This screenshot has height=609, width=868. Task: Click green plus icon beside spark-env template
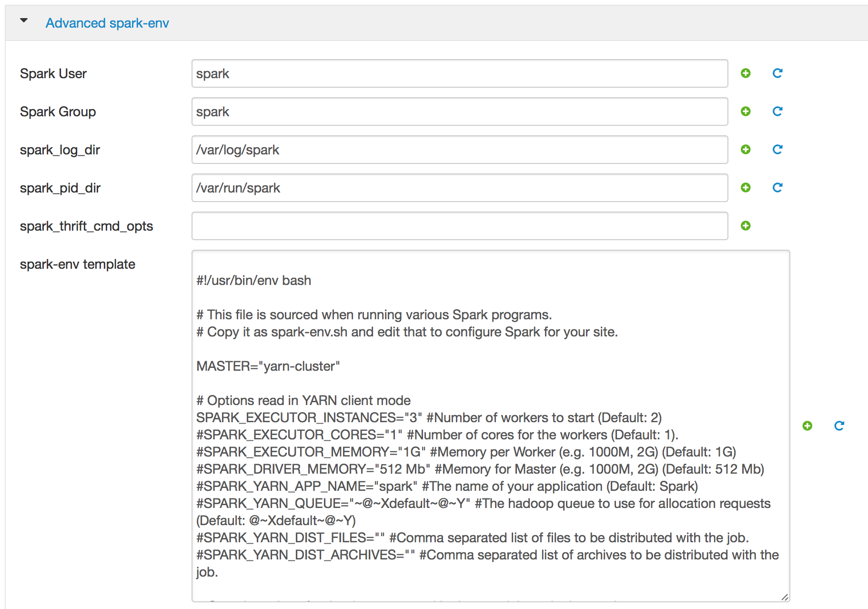click(807, 426)
